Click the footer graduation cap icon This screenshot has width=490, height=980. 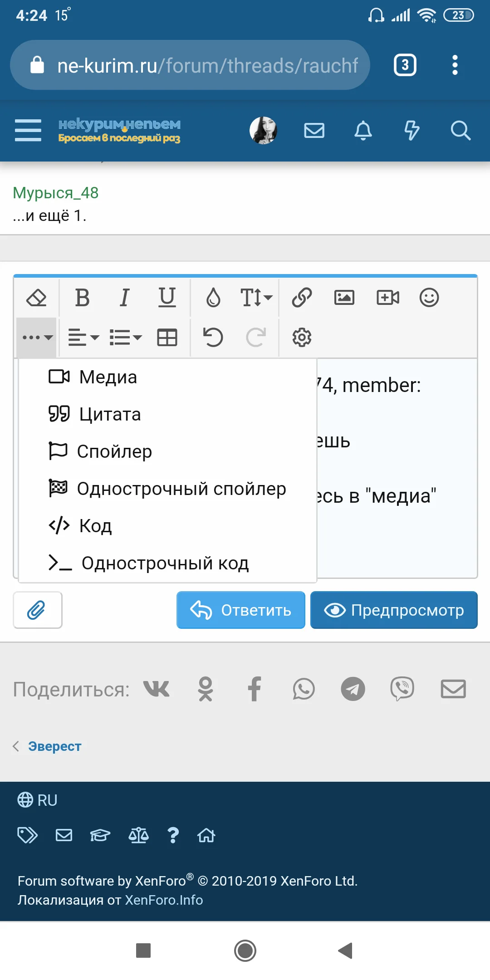(x=100, y=835)
